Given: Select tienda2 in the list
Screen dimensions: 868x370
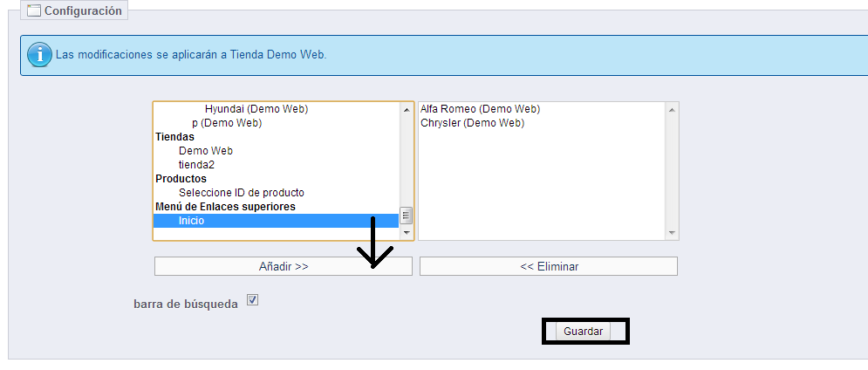Looking at the screenshot, I should (x=196, y=165).
